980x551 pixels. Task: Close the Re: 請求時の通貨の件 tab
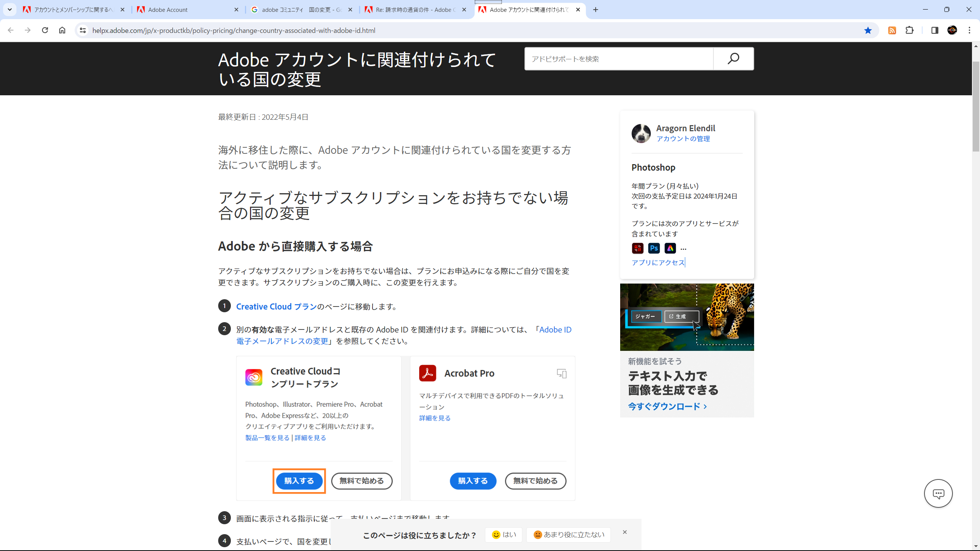(x=464, y=10)
